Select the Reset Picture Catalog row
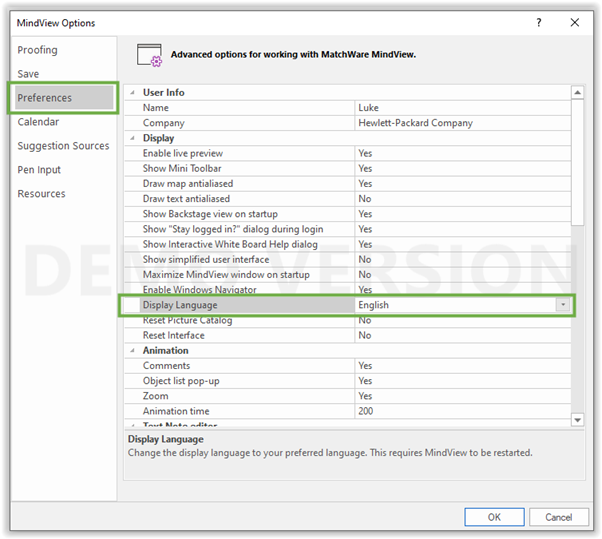 (x=347, y=321)
